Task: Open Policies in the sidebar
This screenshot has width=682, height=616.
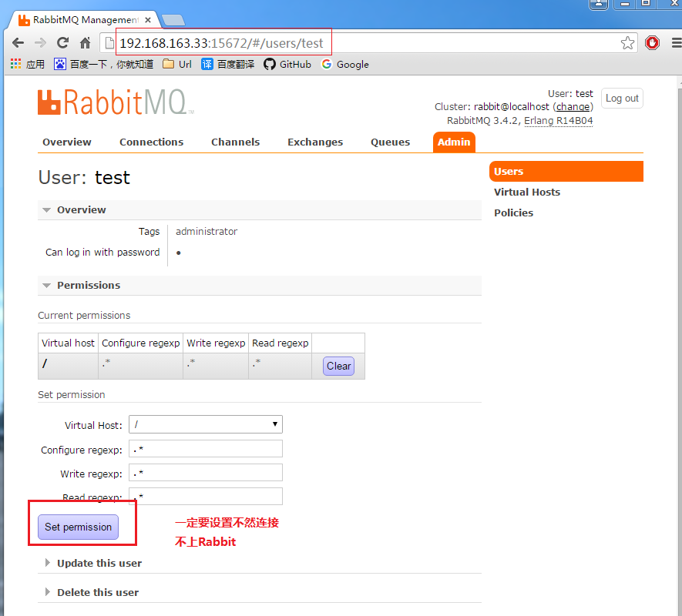Action: (x=513, y=213)
